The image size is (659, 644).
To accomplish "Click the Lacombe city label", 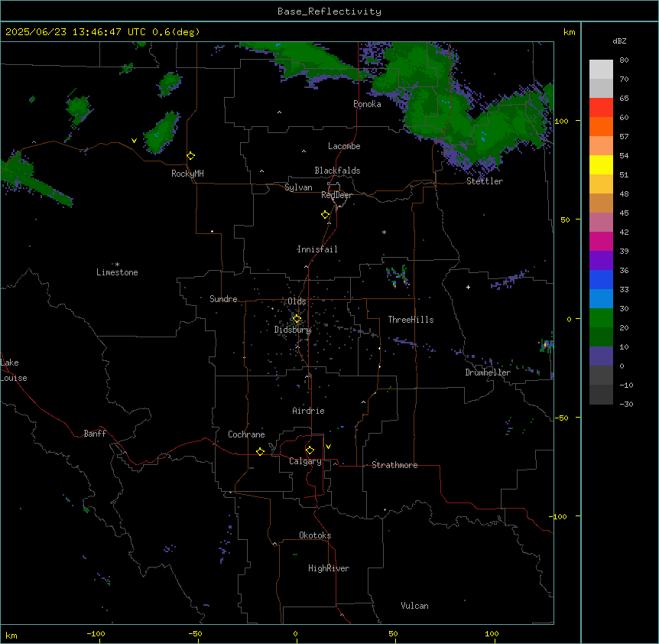I will [x=344, y=146].
